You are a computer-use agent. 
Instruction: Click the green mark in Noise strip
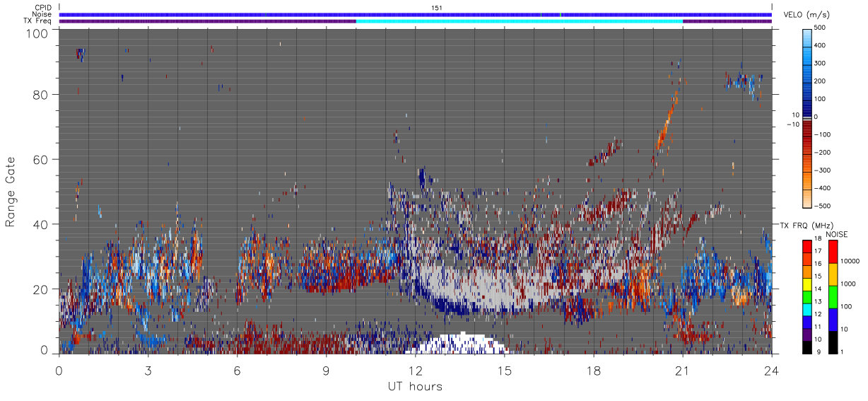point(561,14)
